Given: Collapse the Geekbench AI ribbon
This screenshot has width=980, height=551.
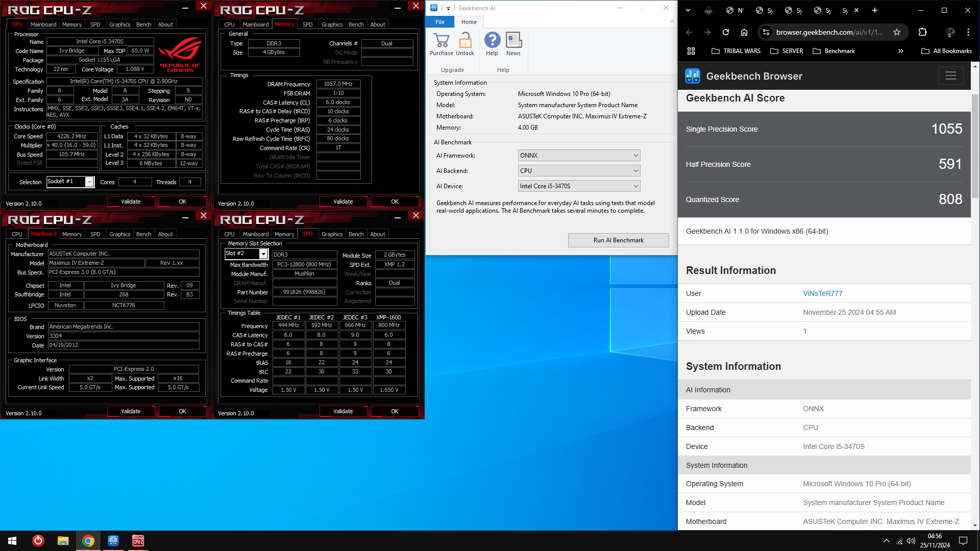Looking at the screenshot, I should pyautogui.click(x=672, y=22).
